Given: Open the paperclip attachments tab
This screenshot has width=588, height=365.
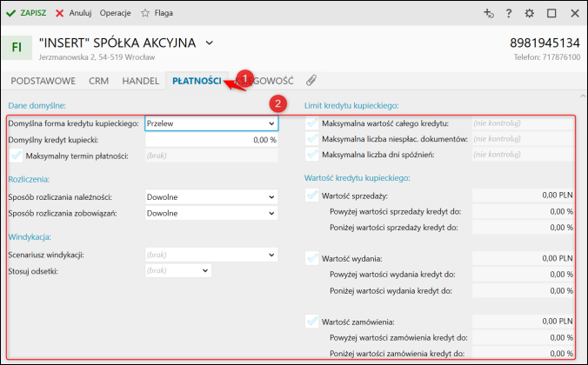Looking at the screenshot, I should (311, 80).
